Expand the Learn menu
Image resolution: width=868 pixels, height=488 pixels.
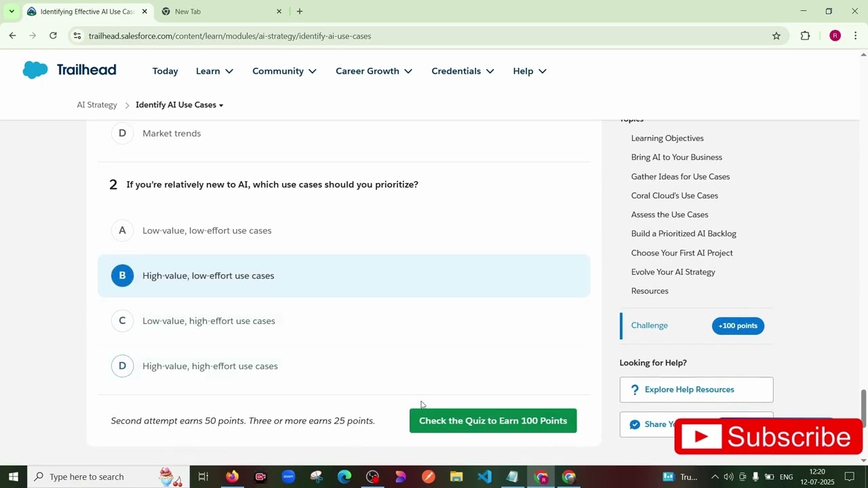click(x=214, y=71)
